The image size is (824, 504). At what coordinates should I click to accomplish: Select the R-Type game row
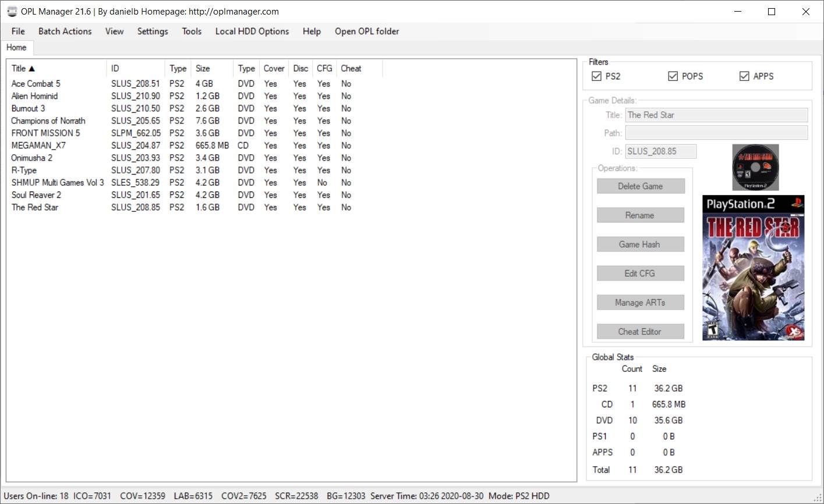click(x=194, y=171)
